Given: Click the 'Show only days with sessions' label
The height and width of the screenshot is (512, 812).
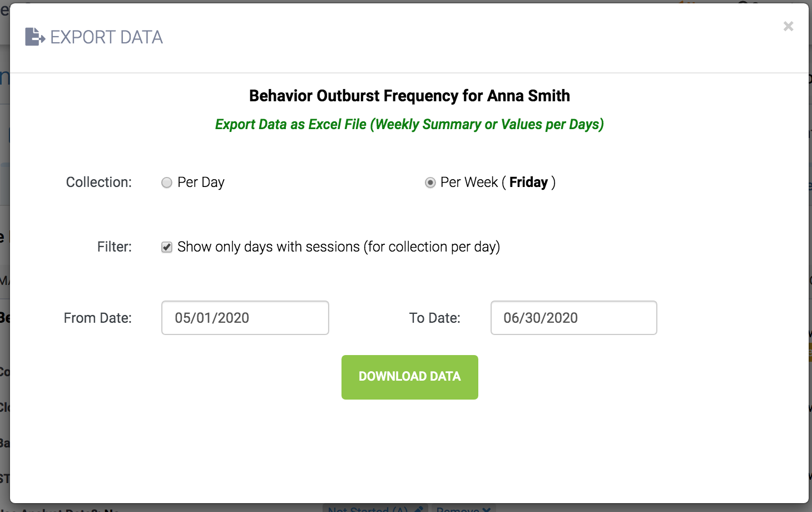Looking at the screenshot, I should point(338,247).
